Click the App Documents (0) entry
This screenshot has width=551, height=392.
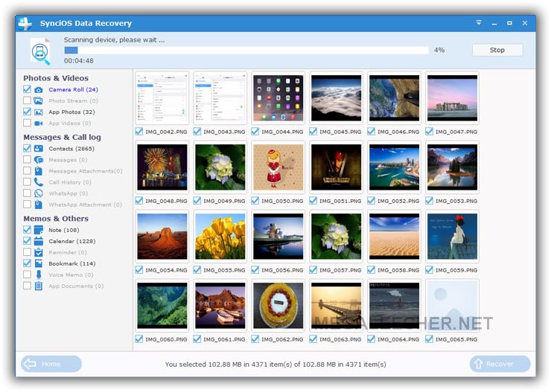[x=76, y=286]
